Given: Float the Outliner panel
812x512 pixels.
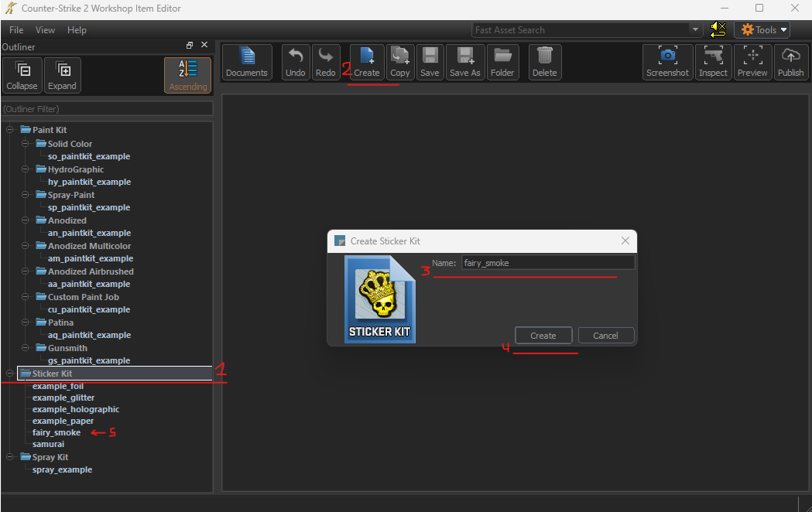Looking at the screenshot, I should [x=190, y=46].
